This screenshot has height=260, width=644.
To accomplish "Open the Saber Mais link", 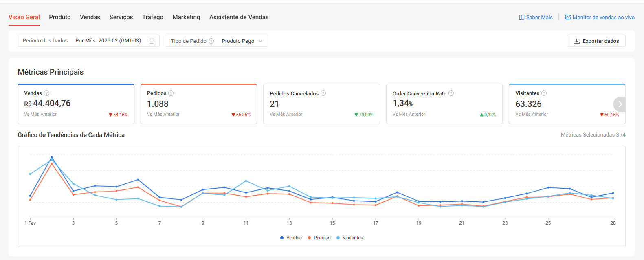I will point(536,18).
